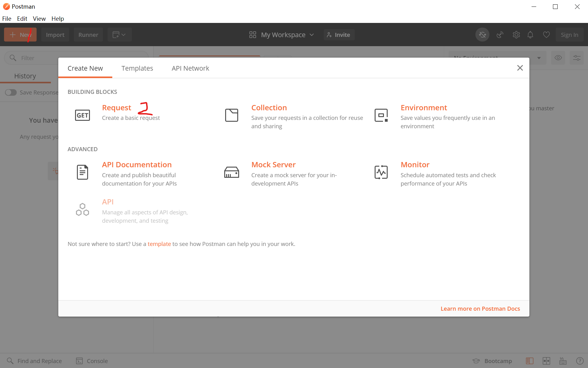Viewport: 588px width, 368px height.
Task: Toggle the two-pane view layout icon
Action: pos(546,361)
